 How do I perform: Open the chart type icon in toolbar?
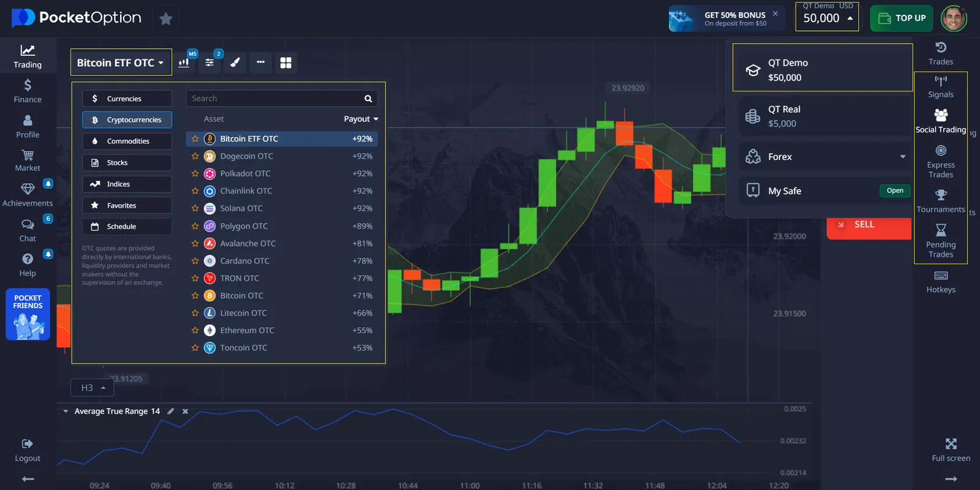tap(184, 62)
